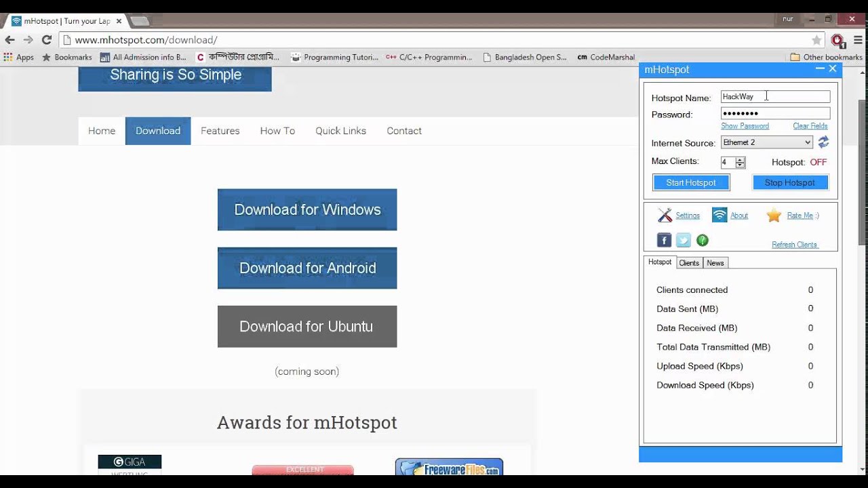This screenshot has width=868, height=488.
Task: Switch to the Clients tab
Action: tap(689, 263)
